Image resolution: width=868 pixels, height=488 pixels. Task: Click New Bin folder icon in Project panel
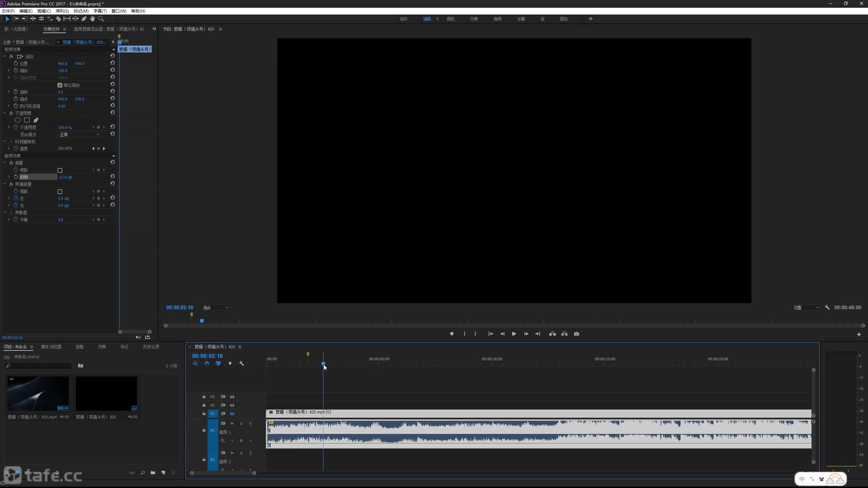pos(153,472)
